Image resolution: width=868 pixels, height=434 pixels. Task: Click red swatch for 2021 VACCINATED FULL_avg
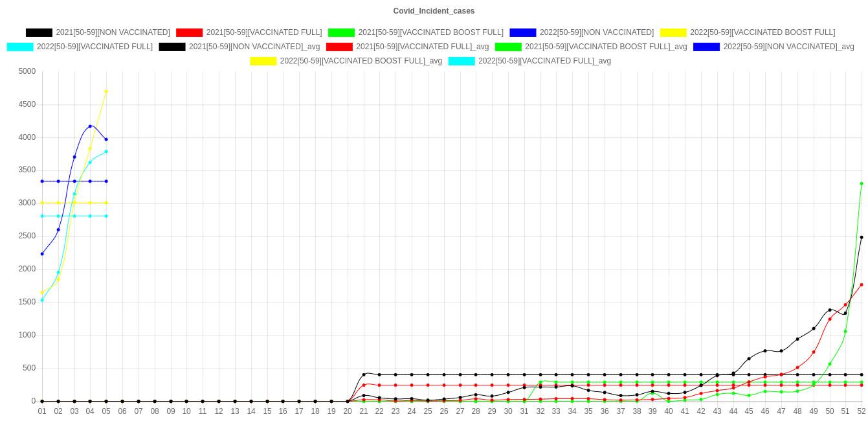tap(339, 47)
